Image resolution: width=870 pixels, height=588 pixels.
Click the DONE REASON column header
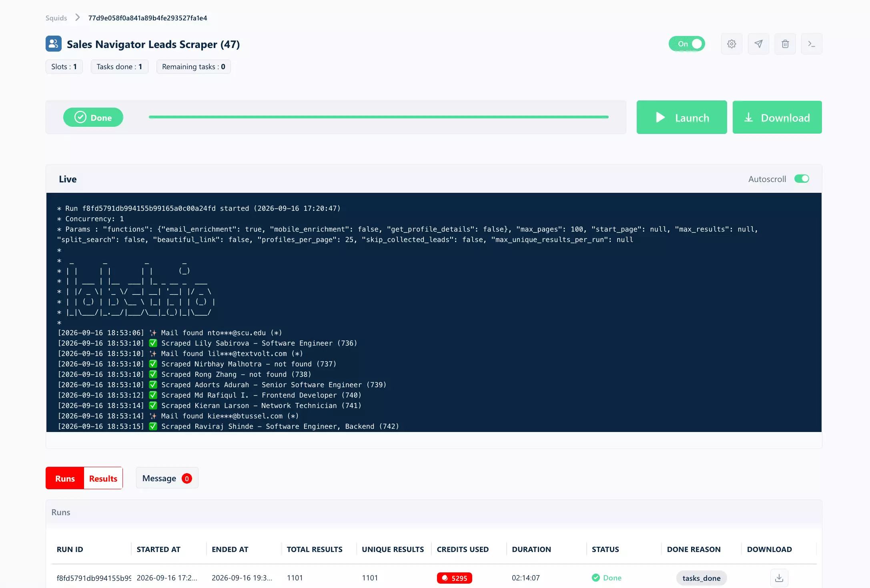click(x=694, y=550)
